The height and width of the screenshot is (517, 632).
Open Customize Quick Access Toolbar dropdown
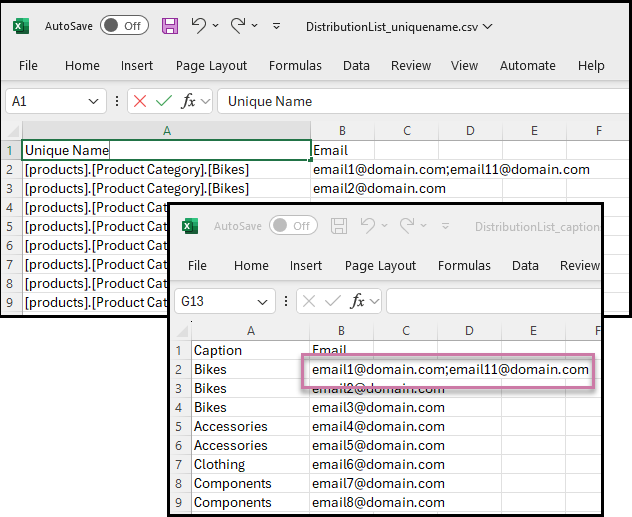(x=277, y=26)
